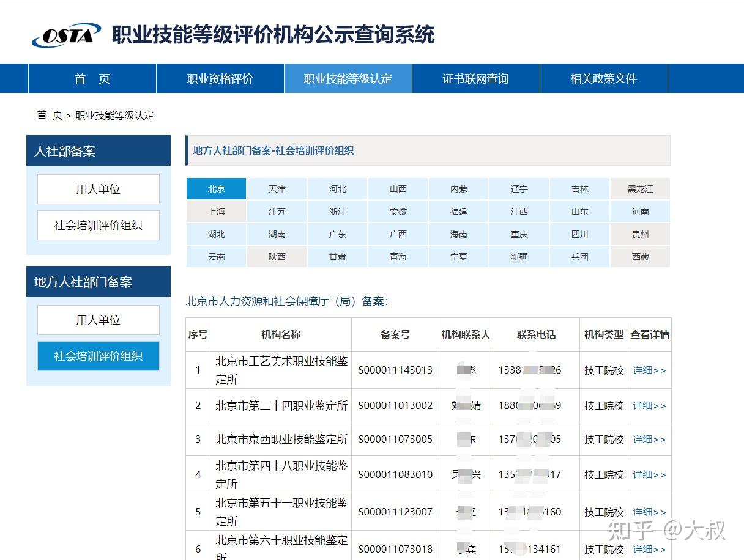Choose the 内蒙 province cell
744x560 pixels.
point(458,189)
